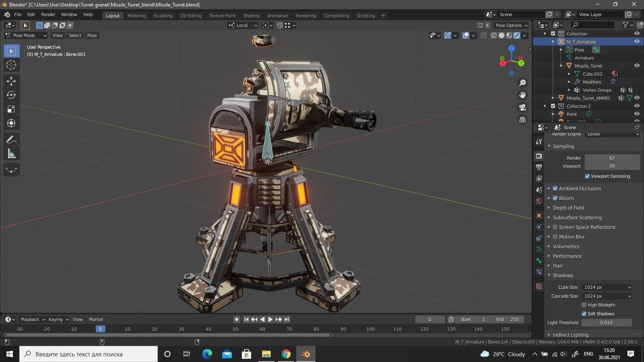
Task: Play the animation forward
Action: [270, 319]
